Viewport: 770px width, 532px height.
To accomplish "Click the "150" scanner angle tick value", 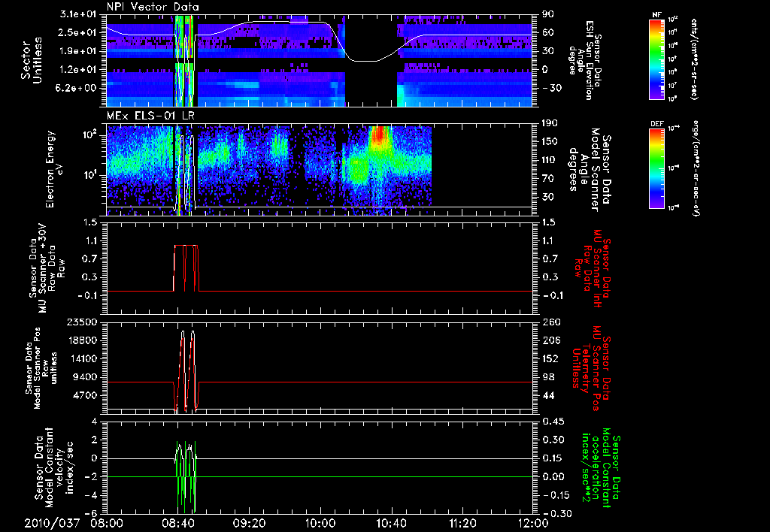I will [550, 141].
